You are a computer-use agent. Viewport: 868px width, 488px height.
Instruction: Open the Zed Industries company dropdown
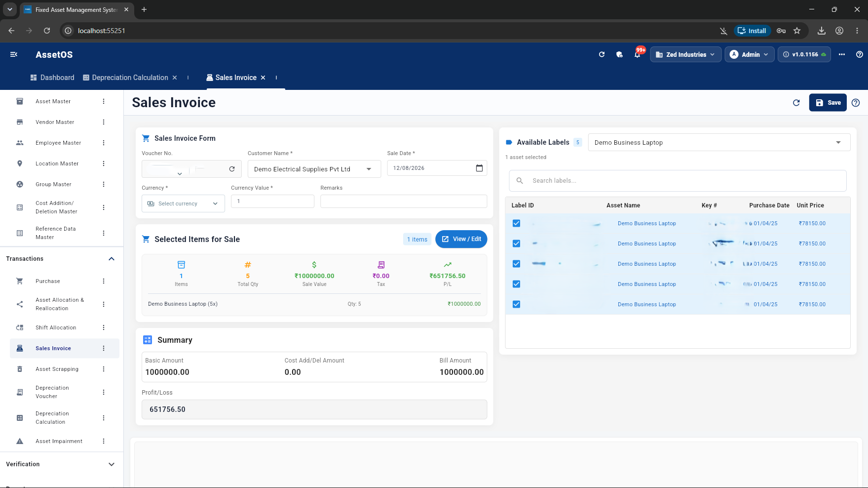(x=685, y=54)
